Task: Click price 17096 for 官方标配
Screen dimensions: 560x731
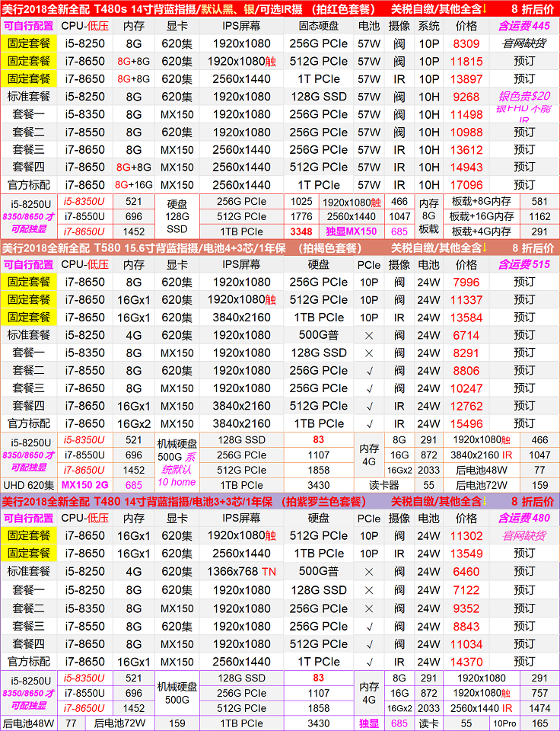Action: click(x=466, y=184)
